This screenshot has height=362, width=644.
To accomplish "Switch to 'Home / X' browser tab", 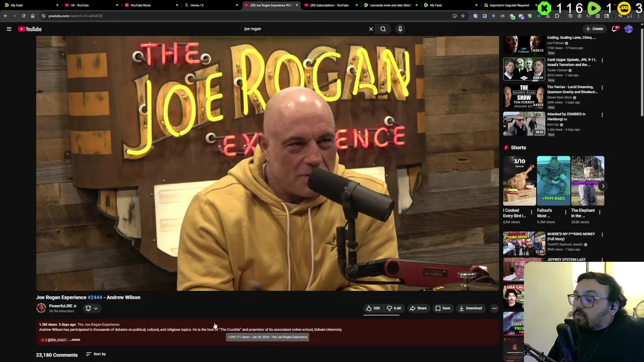I will [x=210, y=5].
